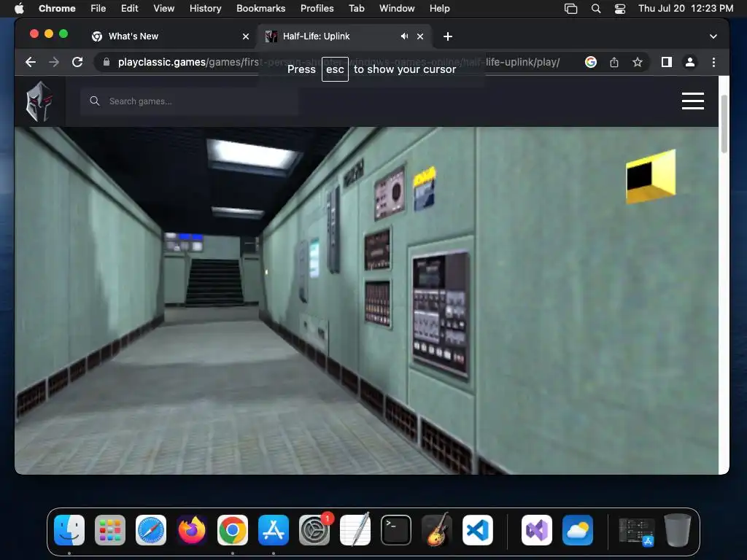
Task: Go back with Chrome's back arrow
Action: tap(31, 62)
